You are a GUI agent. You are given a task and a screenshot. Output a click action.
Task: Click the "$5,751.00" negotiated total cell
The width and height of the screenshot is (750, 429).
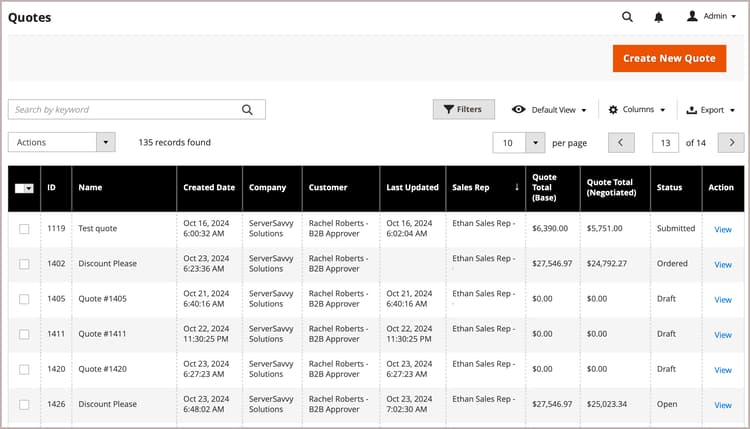605,228
